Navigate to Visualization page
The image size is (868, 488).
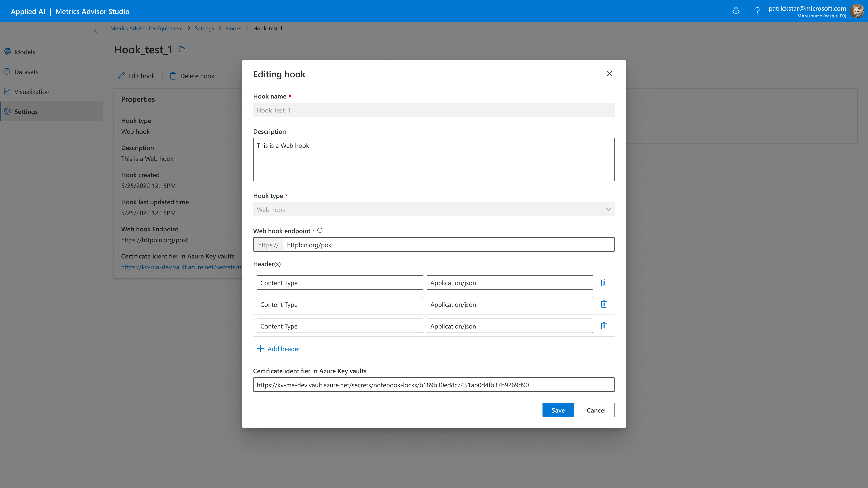(x=32, y=91)
